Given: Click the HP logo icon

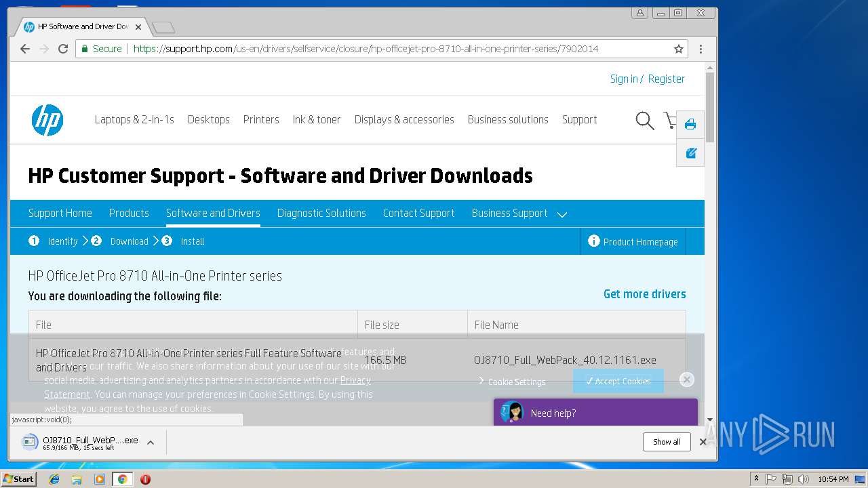Looking at the screenshot, I should [47, 120].
